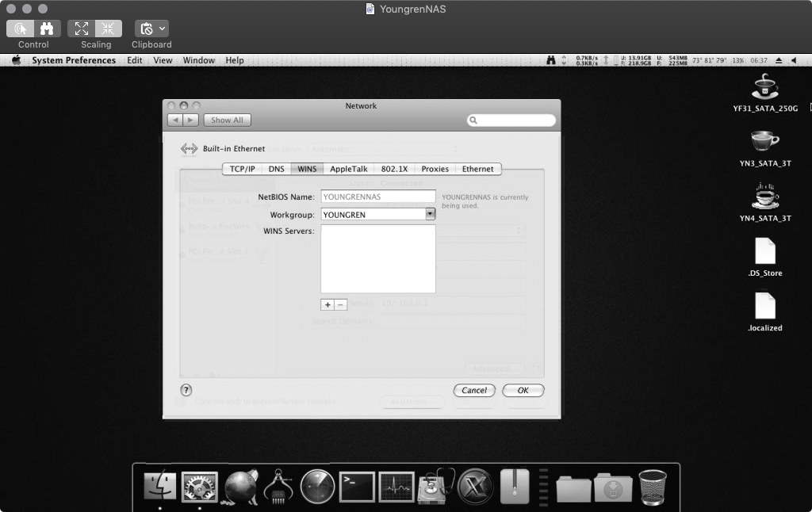The image size is (812, 512).
Task: Open the 802.1X tab
Action: click(395, 169)
